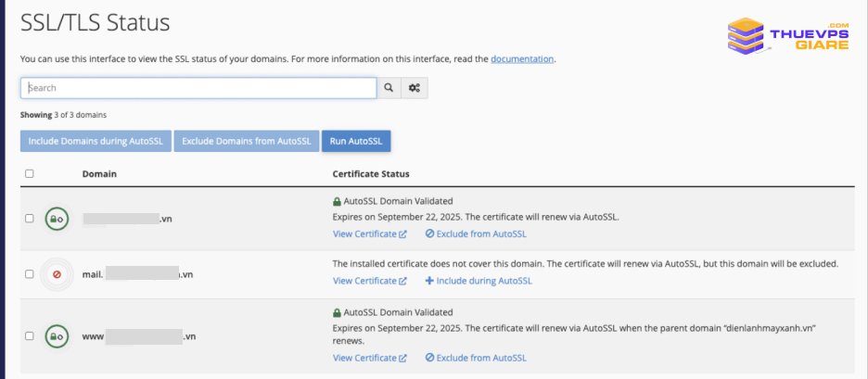This screenshot has width=868, height=379.
Task: Click 'AutoSSL Domain Validated' in the www row
Action: coord(398,312)
